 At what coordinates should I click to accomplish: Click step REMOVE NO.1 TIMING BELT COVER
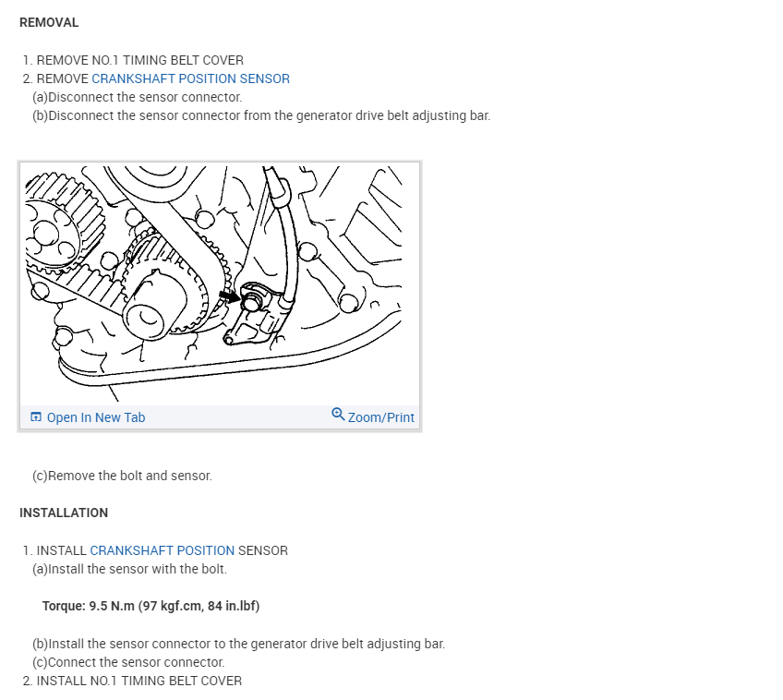pos(133,60)
